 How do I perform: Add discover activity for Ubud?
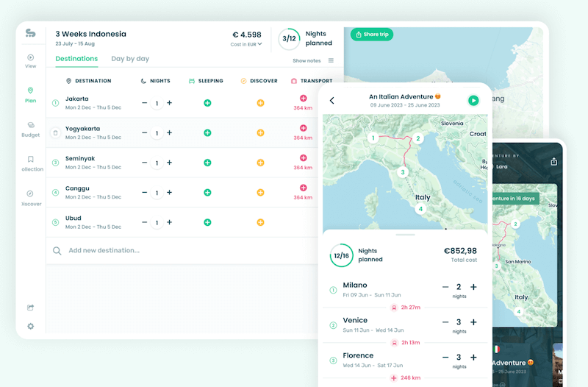[x=260, y=222]
